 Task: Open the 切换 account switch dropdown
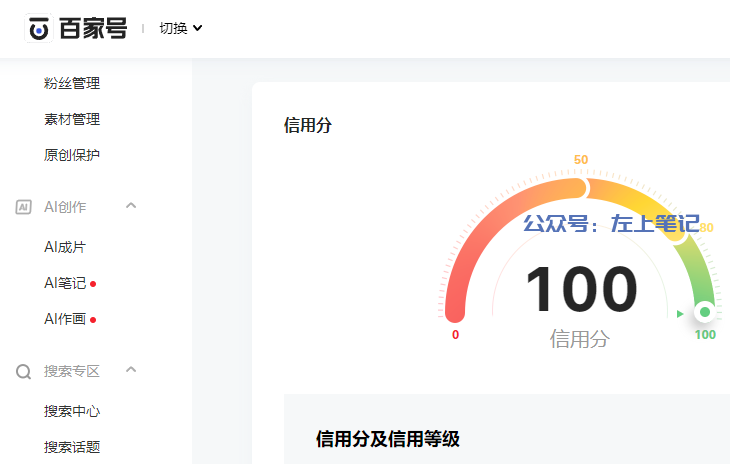[181, 28]
